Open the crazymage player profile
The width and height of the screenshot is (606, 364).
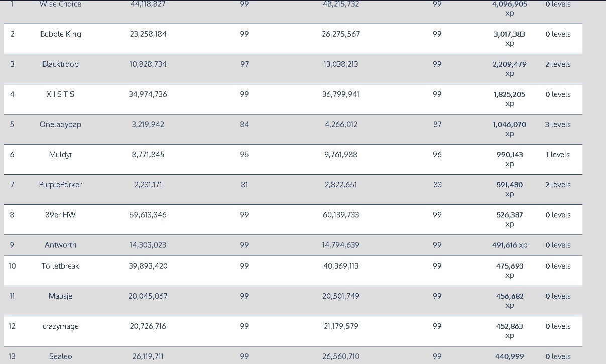[x=60, y=326]
